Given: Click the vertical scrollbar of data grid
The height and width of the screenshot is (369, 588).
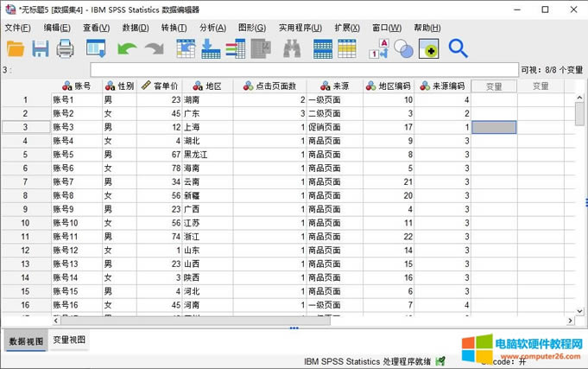Looking at the screenshot, I should tap(581, 207).
